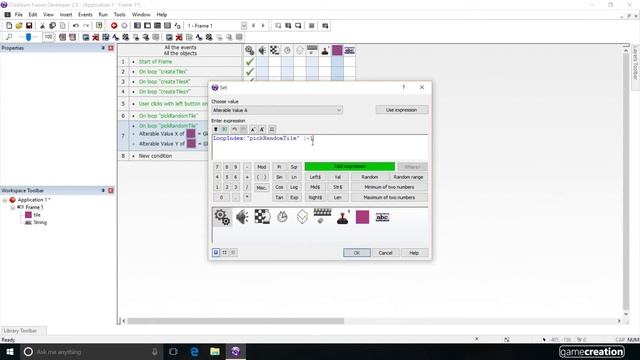The width and height of the screenshot is (640, 360).
Task: Open the Choose value dropdown
Action: (x=277, y=110)
